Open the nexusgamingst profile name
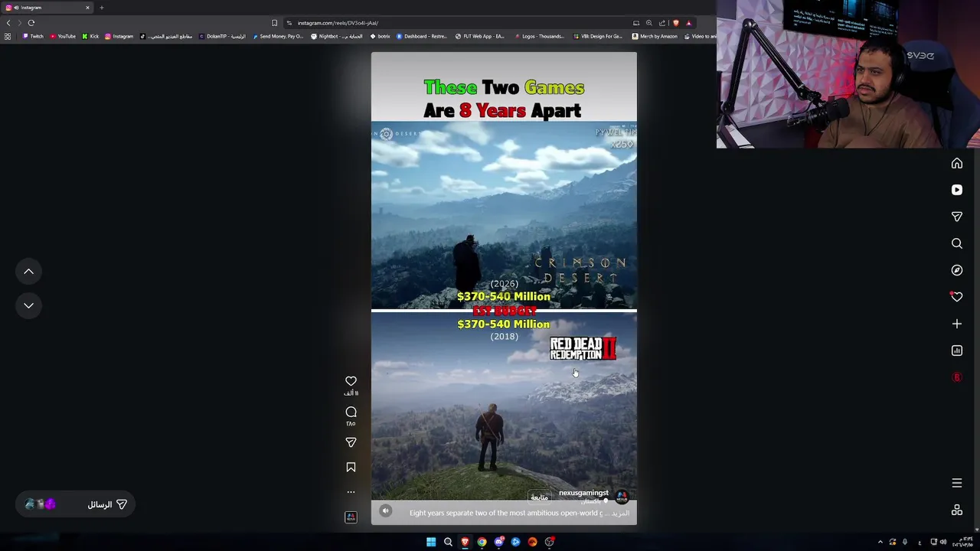Image resolution: width=980 pixels, height=551 pixels. tap(583, 493)
